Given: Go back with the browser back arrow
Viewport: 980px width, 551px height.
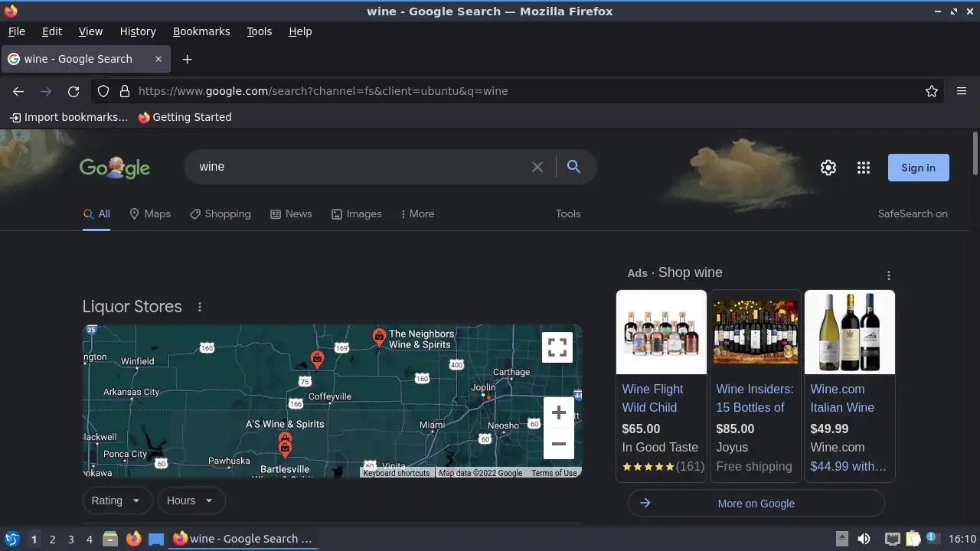Looking at the screenshot, I should tap(18, 91).
